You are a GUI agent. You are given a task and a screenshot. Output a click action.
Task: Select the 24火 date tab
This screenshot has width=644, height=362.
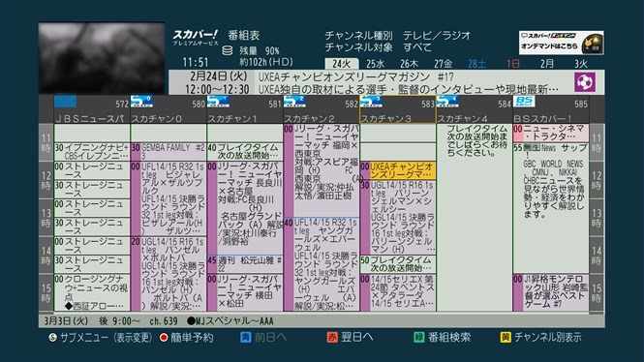pos(341,64)
